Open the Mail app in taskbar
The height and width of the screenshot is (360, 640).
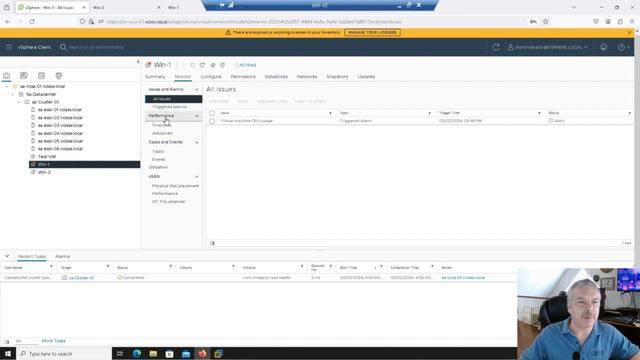tap(186, 353)
